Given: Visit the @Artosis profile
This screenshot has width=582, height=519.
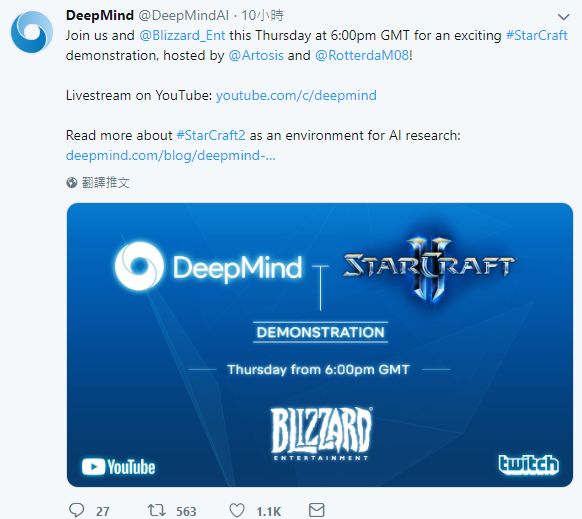Looking at the screenshot, I should [256, 56].
